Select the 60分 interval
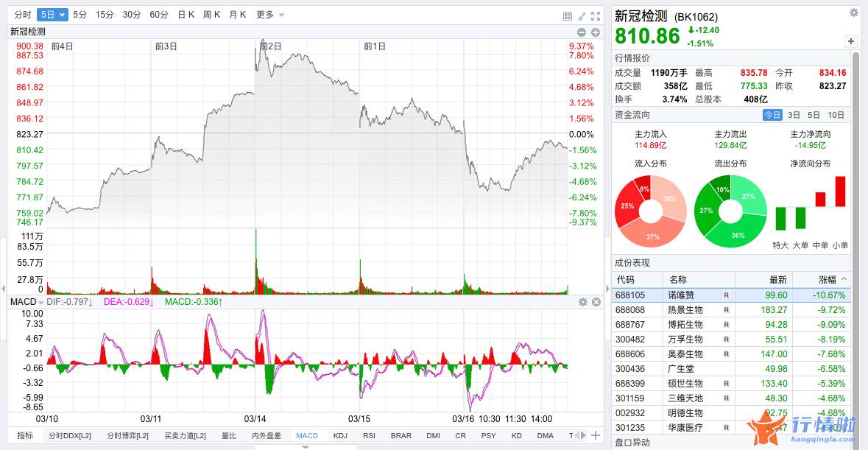Viewport: 868px width, 450px height. coord(159,15)
